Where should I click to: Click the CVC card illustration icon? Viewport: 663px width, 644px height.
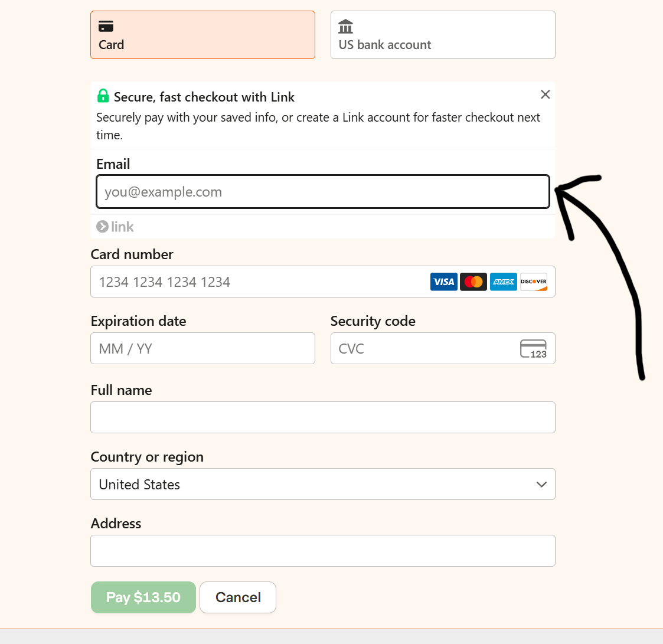point(533,348)
